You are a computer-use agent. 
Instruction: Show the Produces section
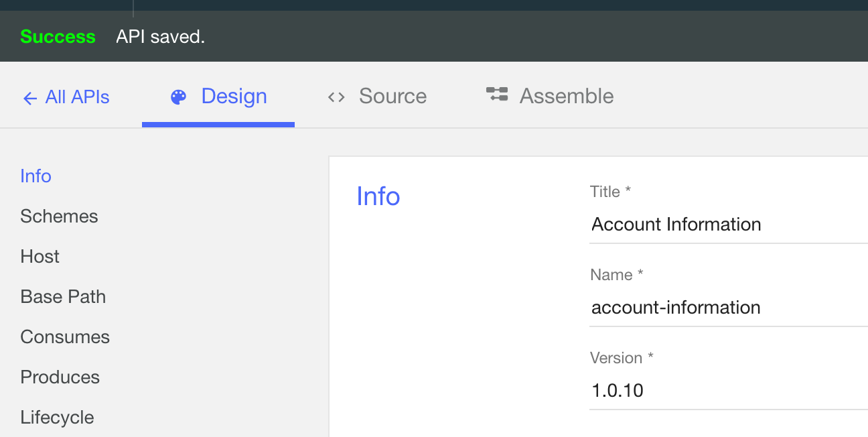60,377
